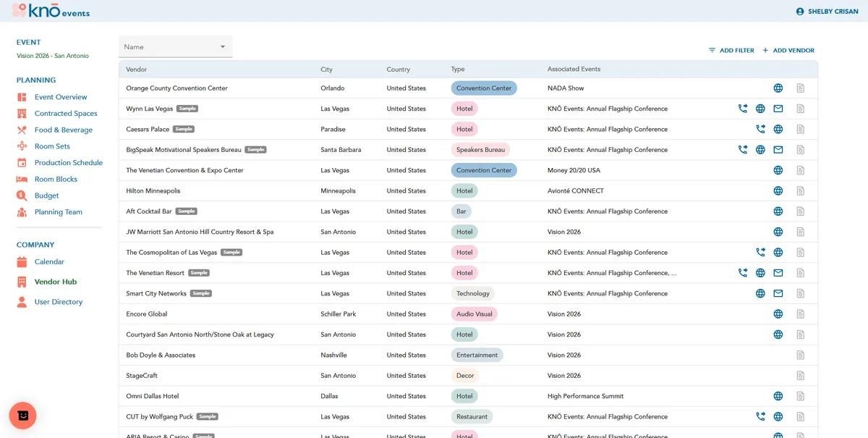Go to the KNO events logo home

pos(50,11)
